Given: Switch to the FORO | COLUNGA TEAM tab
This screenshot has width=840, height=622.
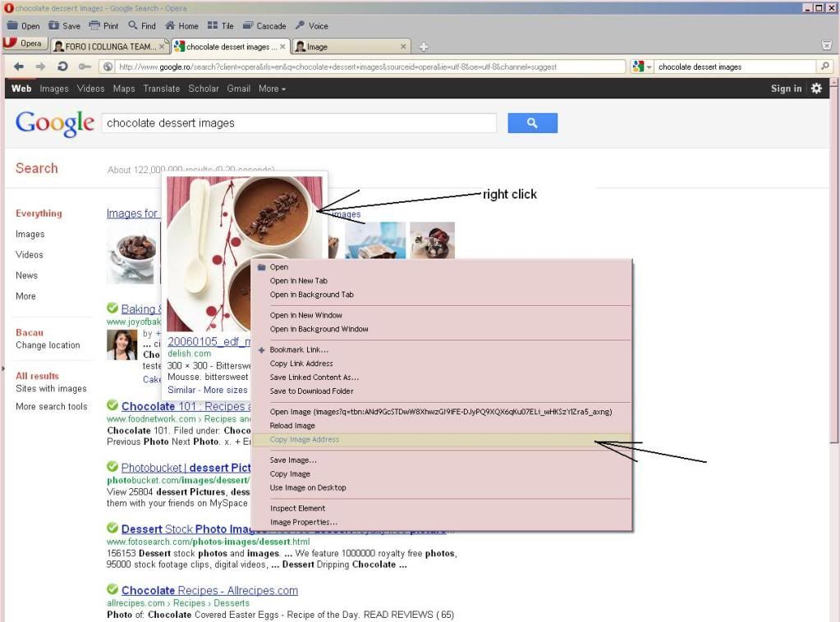Looking at the screenshot, I should click(107, 47).
